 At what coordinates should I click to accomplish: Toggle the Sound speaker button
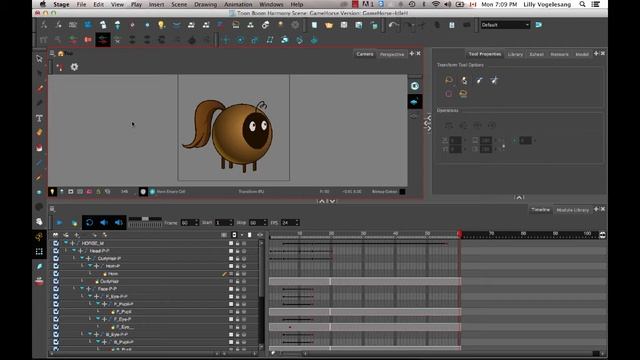point(104,222)
